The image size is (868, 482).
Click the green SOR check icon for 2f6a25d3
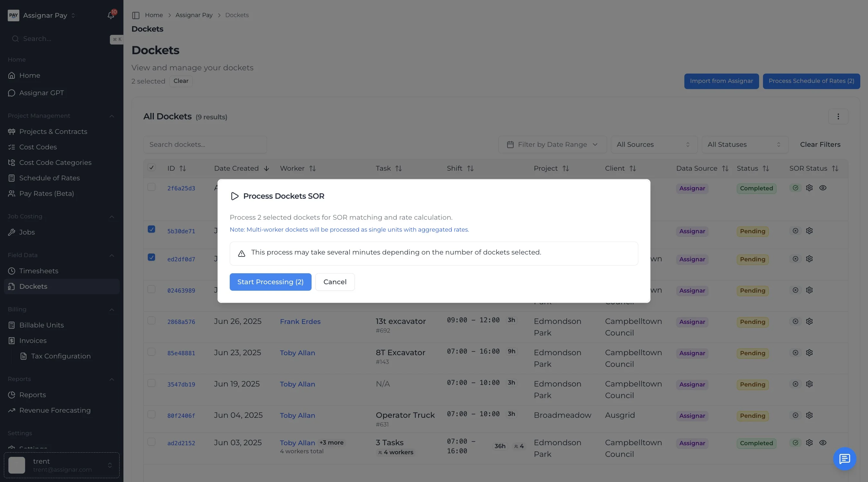tap(795, 188)
